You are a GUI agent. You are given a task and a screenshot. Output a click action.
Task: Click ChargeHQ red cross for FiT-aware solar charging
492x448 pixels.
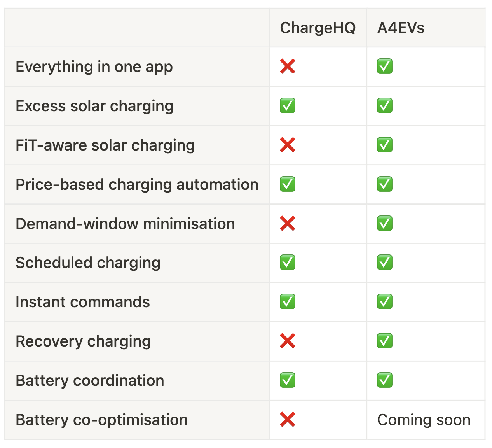(288, 145)
